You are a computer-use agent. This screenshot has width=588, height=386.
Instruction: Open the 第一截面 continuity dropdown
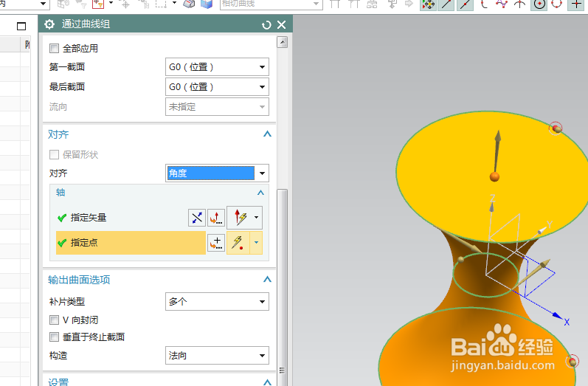click(x=217, y=67)
